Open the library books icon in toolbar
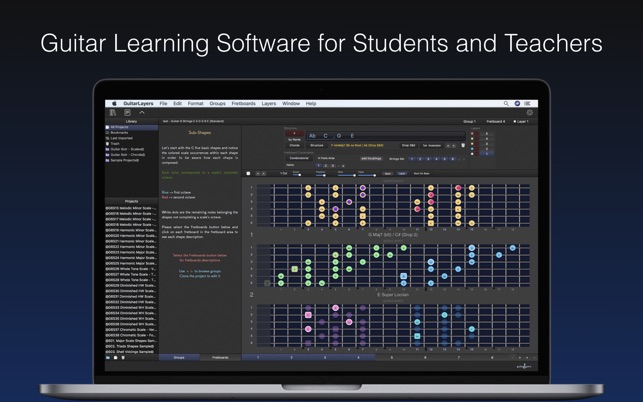This screenshot has width=643, height=402. click(x=113, y=112)
